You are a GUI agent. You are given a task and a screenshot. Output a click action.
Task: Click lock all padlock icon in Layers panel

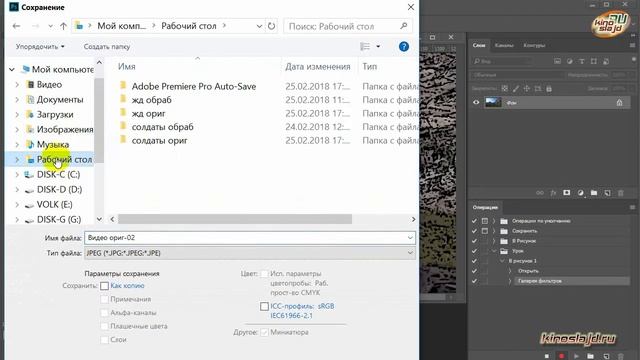(549, 89)
